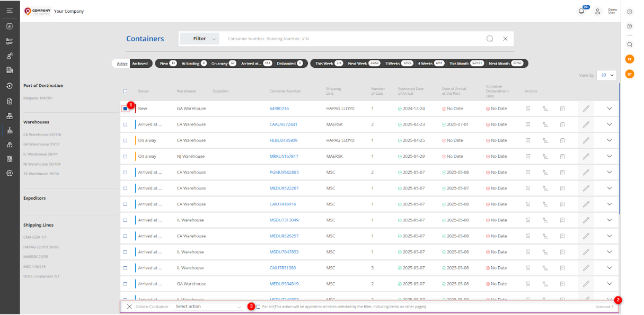The width and height of the screenshot is (644, 315).
Task: Toggle the select-all checkbox in table header
Action: click(125, 91)
